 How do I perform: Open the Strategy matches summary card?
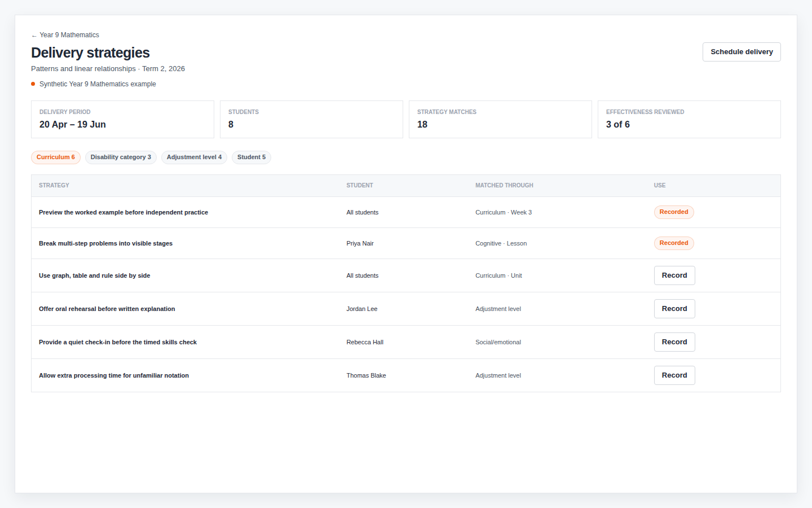tap(500, 119)
